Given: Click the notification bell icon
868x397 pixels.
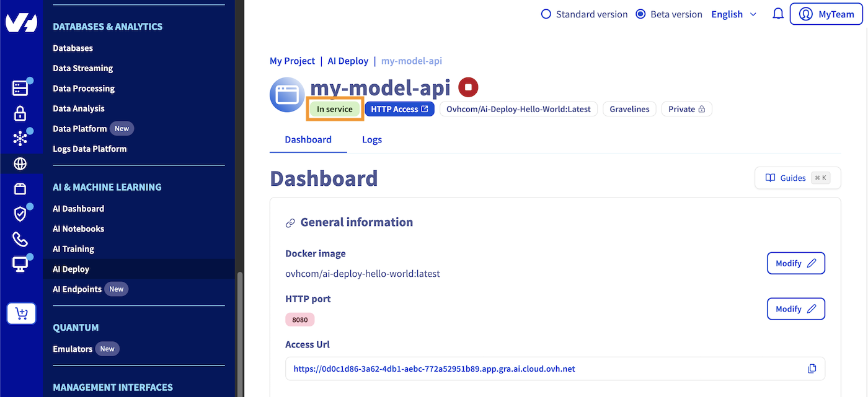Looking at the screenshot, I should [778, 14].
